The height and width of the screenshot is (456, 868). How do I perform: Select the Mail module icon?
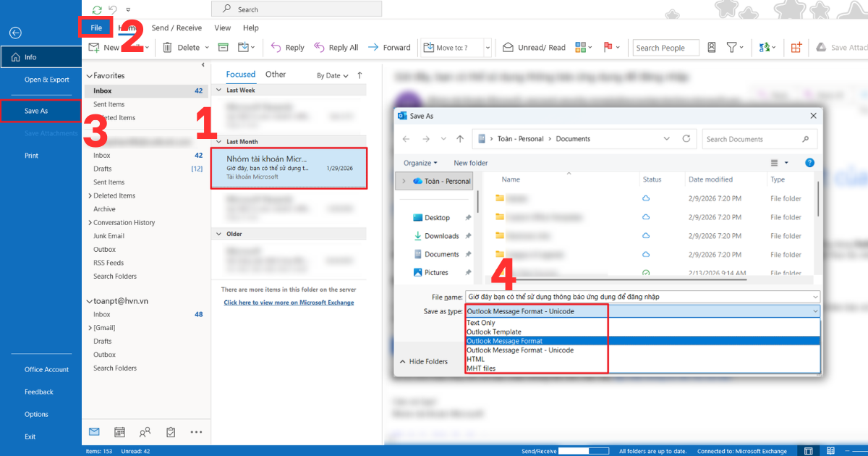(94, 431)
